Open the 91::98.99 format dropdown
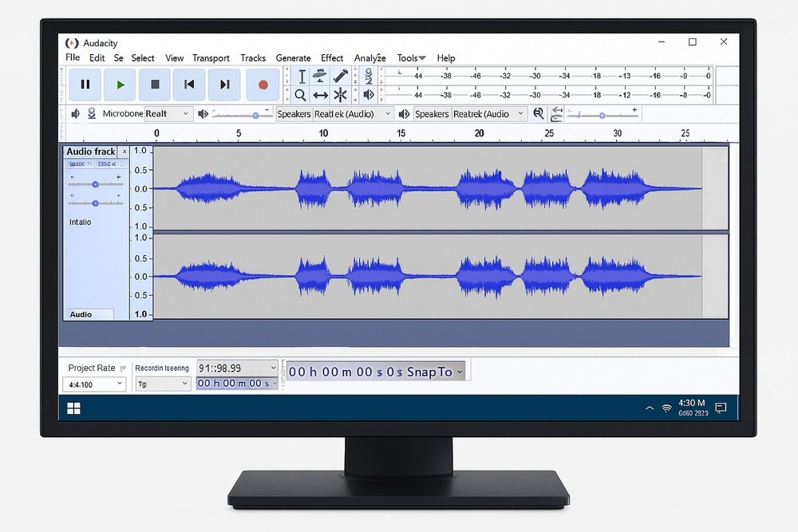 [x=237, y=368]
